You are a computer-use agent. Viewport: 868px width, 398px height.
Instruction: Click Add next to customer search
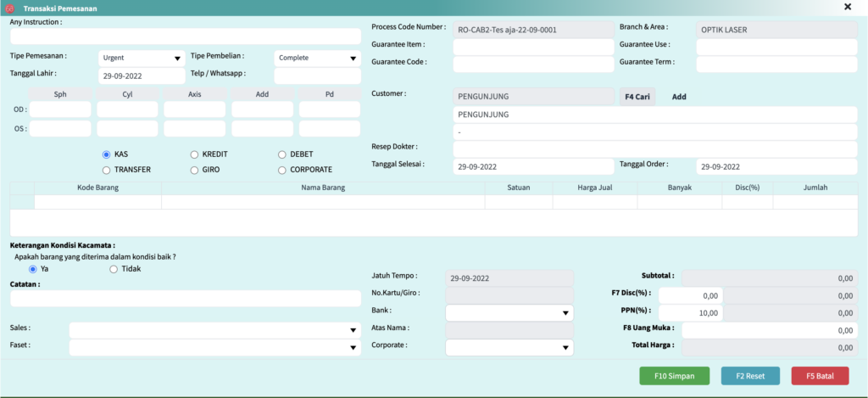[679, 97]
